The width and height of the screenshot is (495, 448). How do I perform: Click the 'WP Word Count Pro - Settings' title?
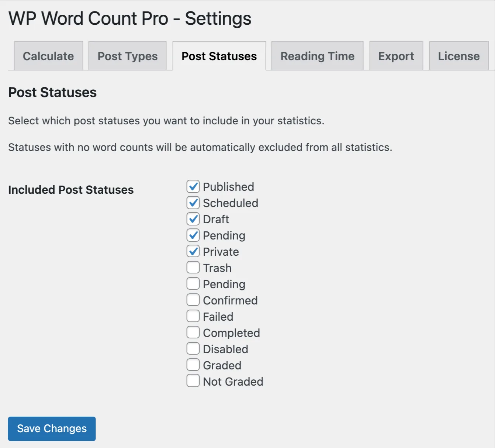pos(130,18)
